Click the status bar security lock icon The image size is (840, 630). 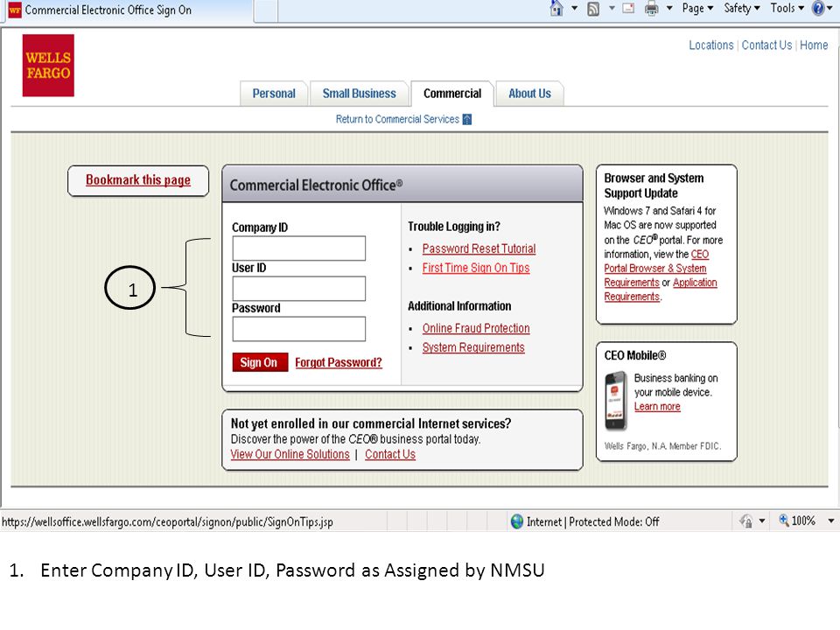746,521
